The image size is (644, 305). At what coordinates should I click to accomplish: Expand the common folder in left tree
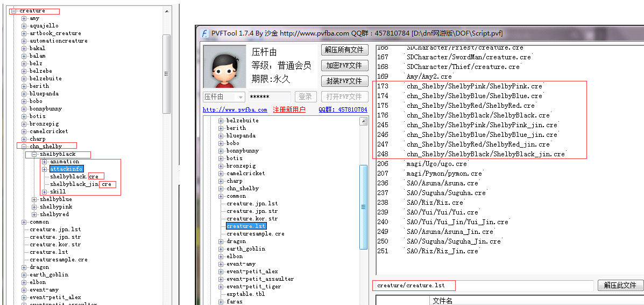tap(24, 222)
